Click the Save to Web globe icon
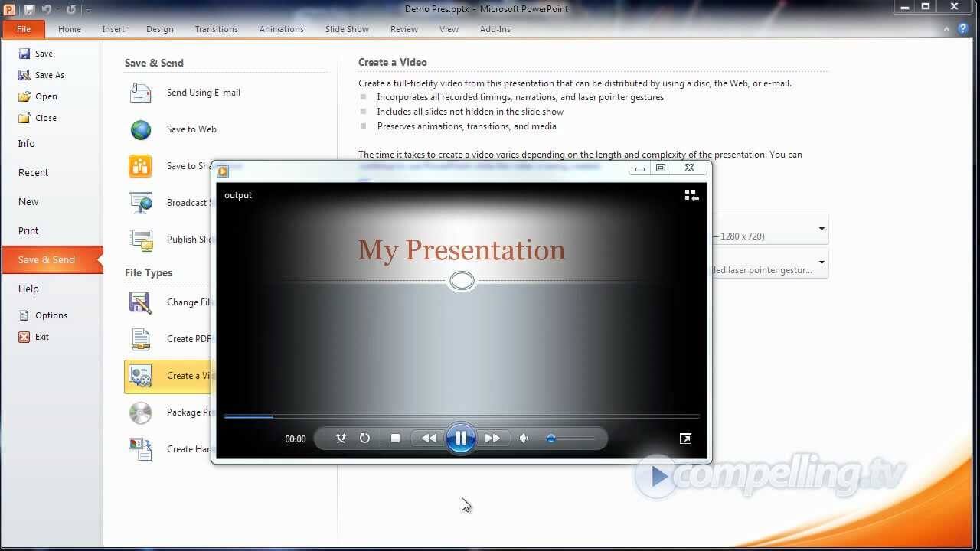Screen dimensions: 980x551 (141, 129)
